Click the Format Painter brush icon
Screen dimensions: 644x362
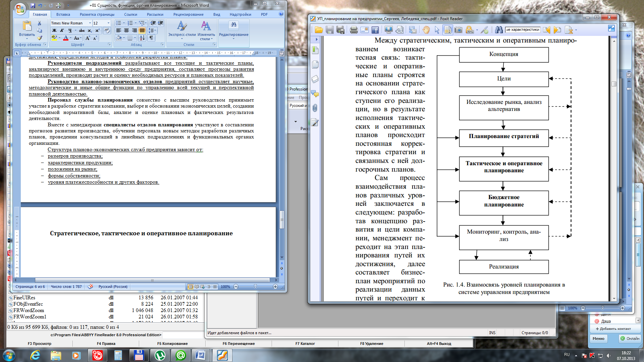point(40,38)
